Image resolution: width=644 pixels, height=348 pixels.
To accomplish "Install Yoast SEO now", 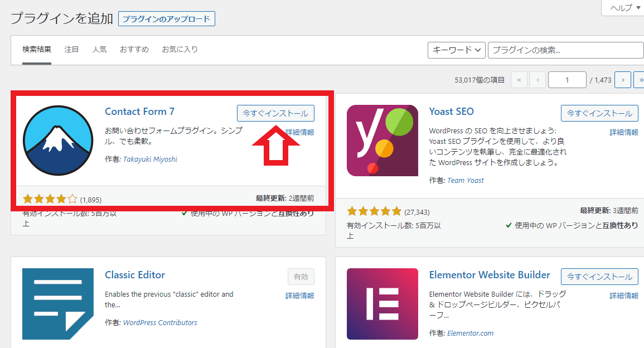I will coord(599,113).
